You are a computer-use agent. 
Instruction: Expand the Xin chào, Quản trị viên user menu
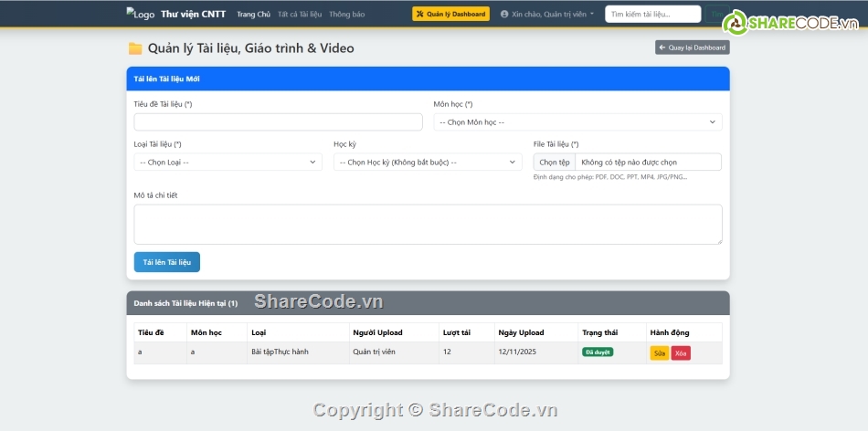[547, 15]
